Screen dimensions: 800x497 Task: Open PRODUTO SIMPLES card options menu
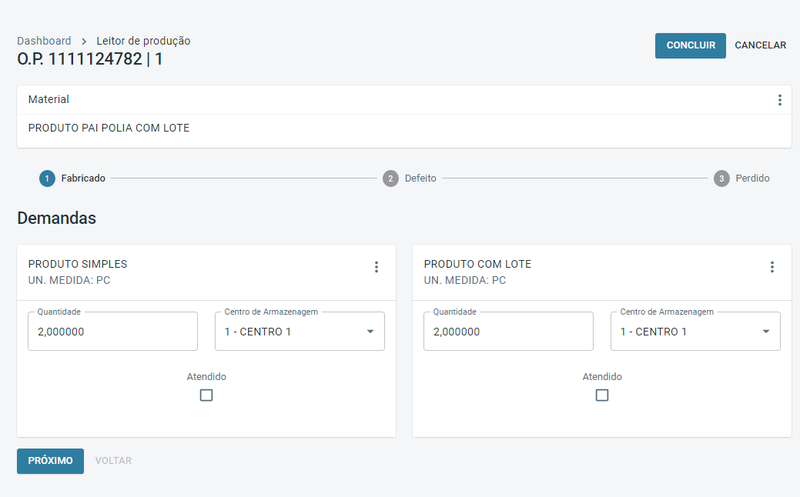tap(376, 267)
